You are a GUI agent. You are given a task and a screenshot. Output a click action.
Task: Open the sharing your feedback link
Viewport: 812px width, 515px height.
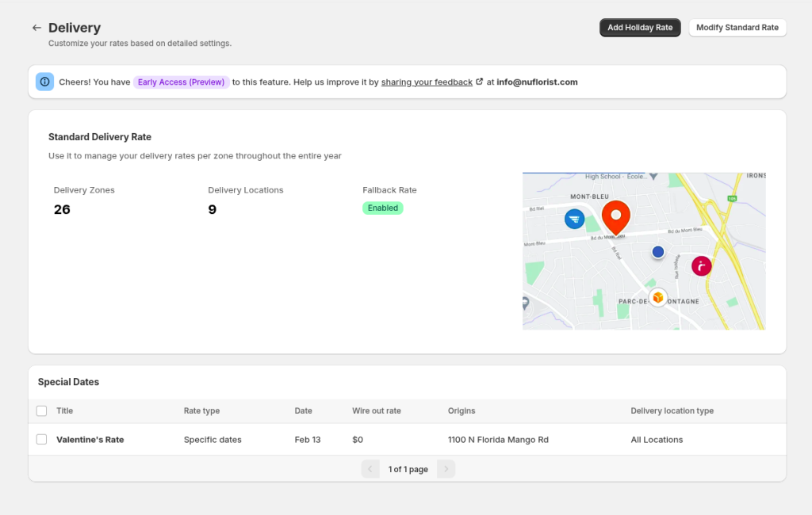(427, 82)
